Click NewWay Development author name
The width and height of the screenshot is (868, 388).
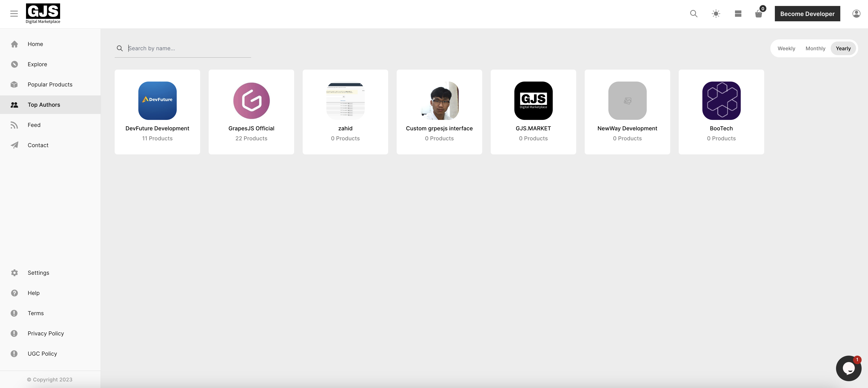click(x=627, y=128)
